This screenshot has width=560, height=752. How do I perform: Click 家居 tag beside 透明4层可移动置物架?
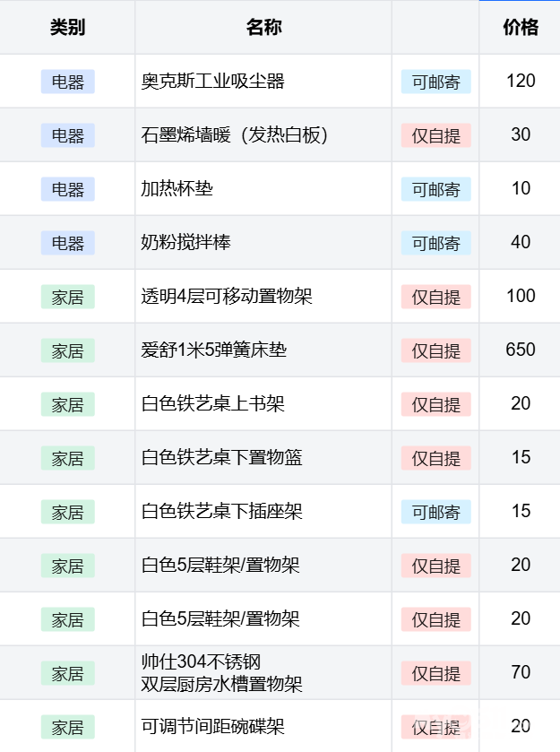pyautogui.click(x=67, y=297)
